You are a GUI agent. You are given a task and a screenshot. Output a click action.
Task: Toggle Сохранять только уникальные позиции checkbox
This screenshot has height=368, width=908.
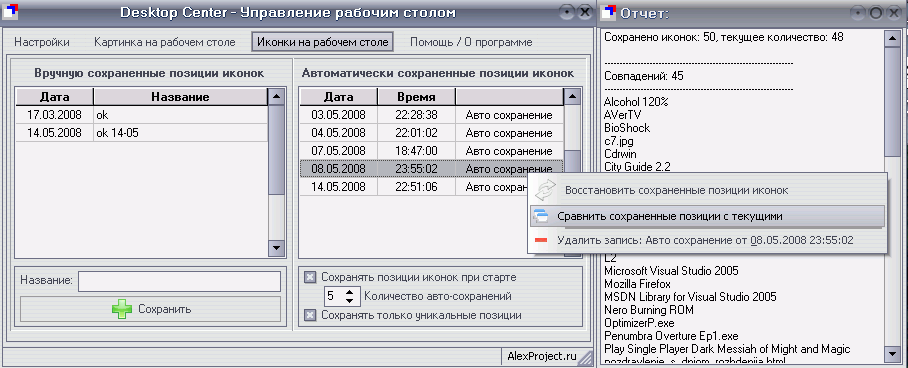pyautogui.click(x=310, y=315)
